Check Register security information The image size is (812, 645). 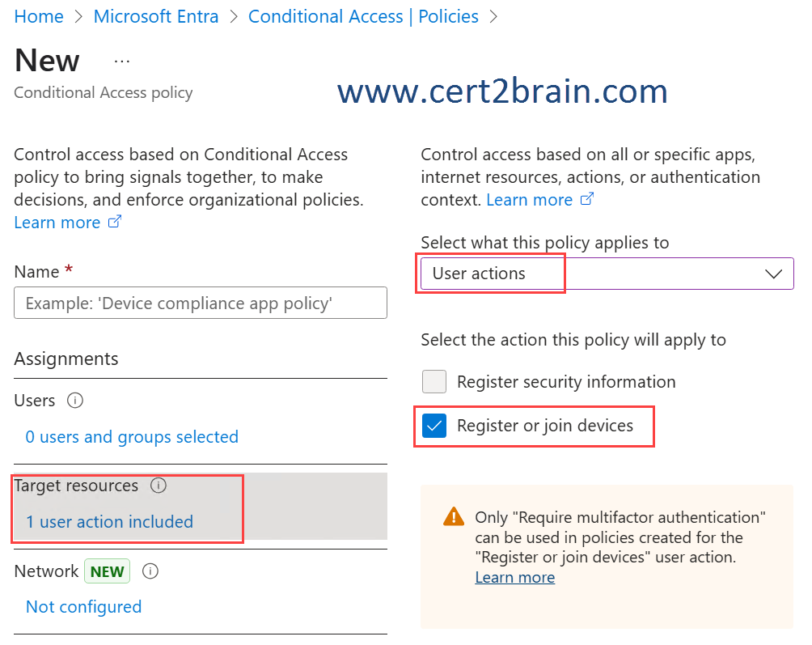[434, 382]
